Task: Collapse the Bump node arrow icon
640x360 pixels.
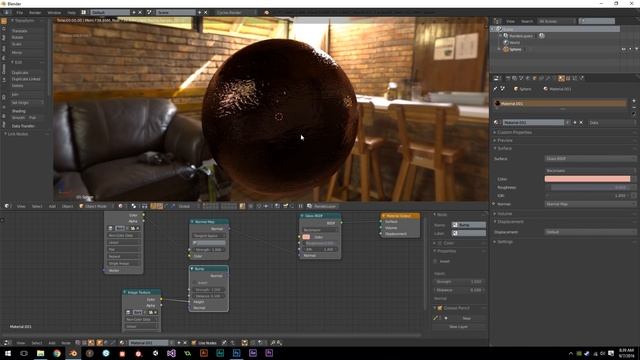Action: tap(192, 269)
